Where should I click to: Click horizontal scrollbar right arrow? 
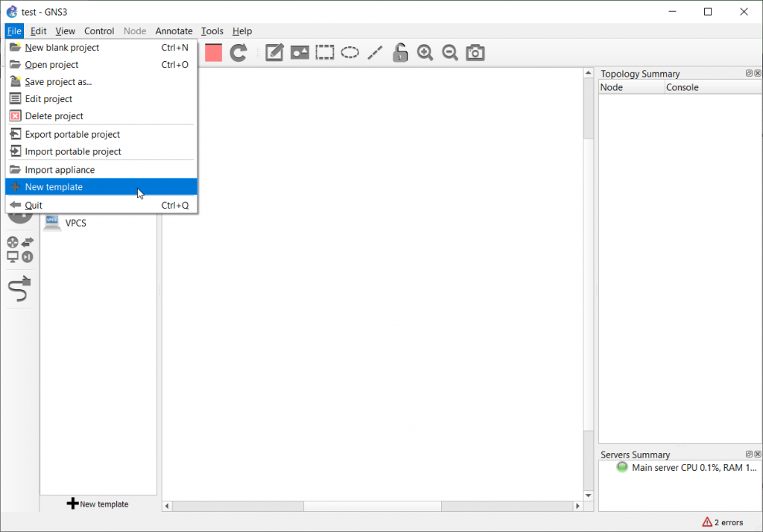(577, 506)
